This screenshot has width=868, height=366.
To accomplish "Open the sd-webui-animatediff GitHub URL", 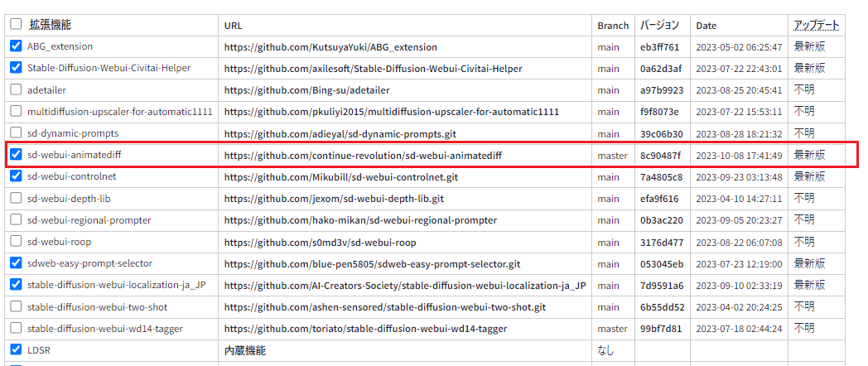I will pos(363,155).
